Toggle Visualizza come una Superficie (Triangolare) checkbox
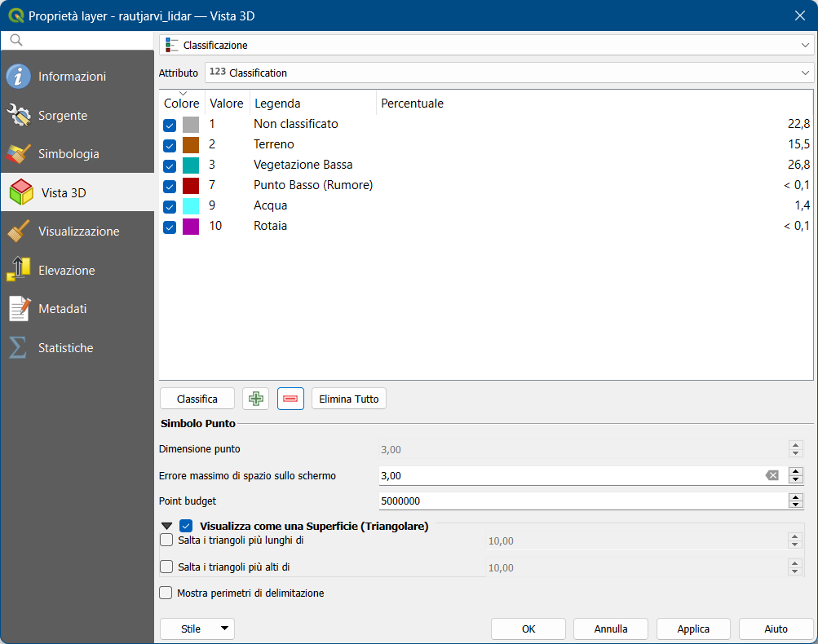818x644 pixels. click(186, 526)
